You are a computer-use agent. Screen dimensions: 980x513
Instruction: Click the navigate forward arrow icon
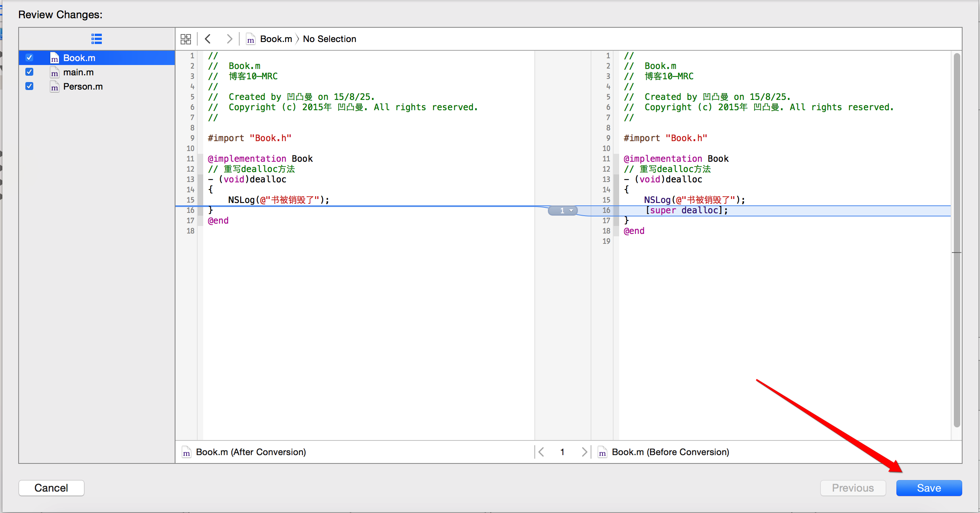click(230, 39)
